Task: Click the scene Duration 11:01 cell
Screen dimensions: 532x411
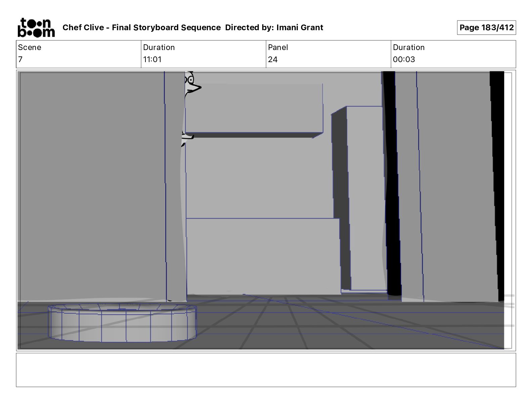Action: 204,54
